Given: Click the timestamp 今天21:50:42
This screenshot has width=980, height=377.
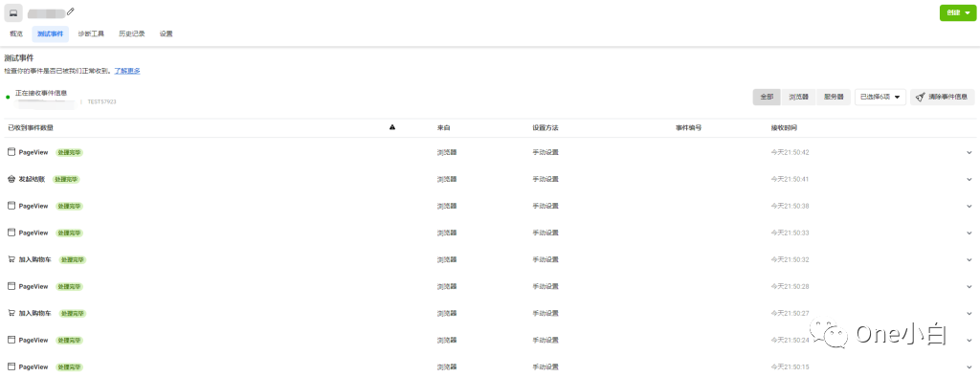Looking at the screenshot, I should pyautogui.click(x=790, y=152).
